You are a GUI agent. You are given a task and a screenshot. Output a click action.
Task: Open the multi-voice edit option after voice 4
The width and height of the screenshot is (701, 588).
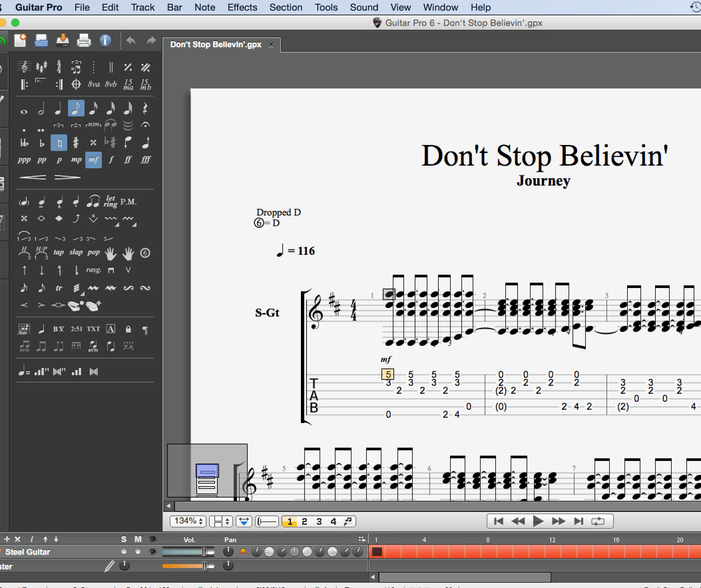(x=348, y=521)
